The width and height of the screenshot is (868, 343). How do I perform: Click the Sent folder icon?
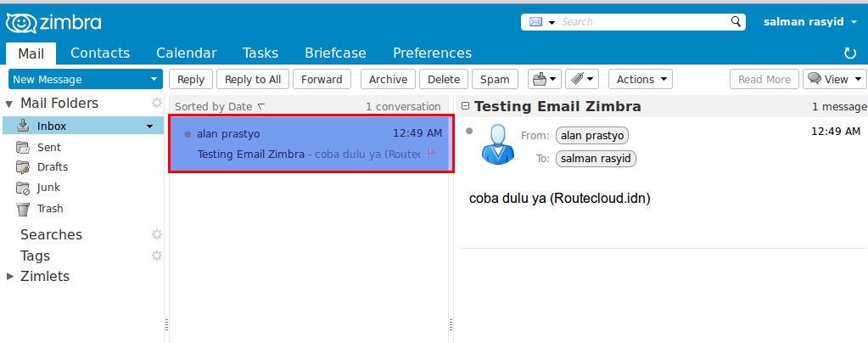coord(23,147)
